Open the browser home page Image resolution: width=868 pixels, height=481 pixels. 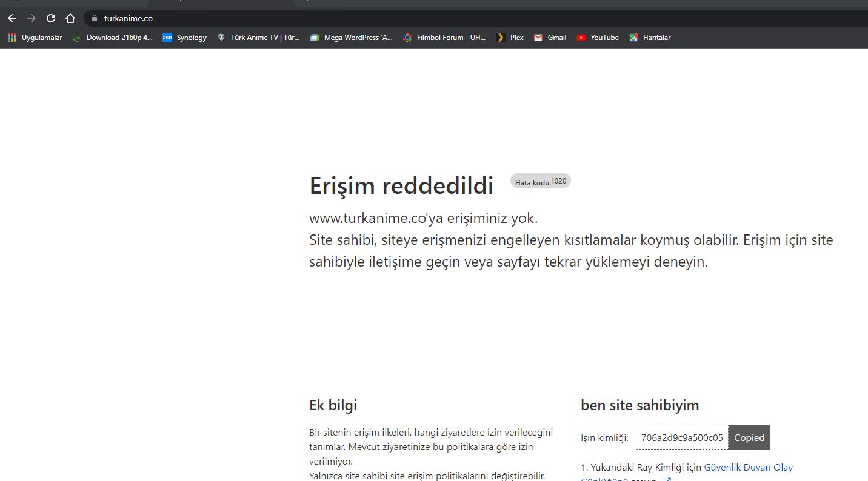point(70,18)
